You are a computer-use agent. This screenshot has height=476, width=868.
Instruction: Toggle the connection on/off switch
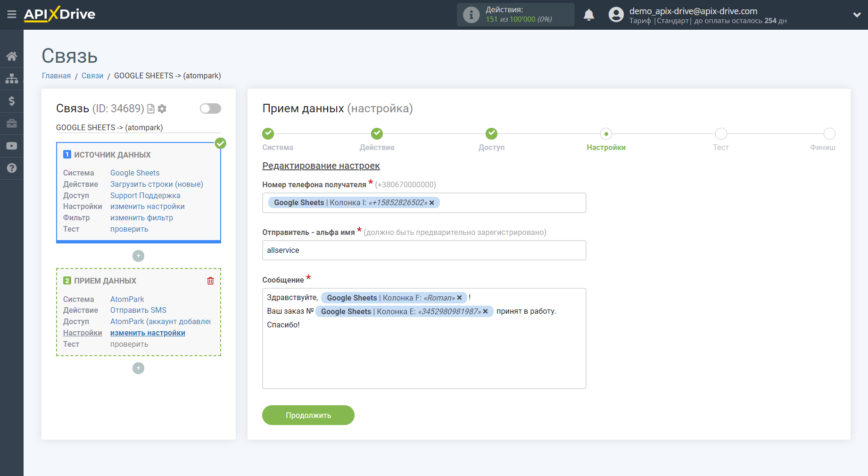coord(210,109)
